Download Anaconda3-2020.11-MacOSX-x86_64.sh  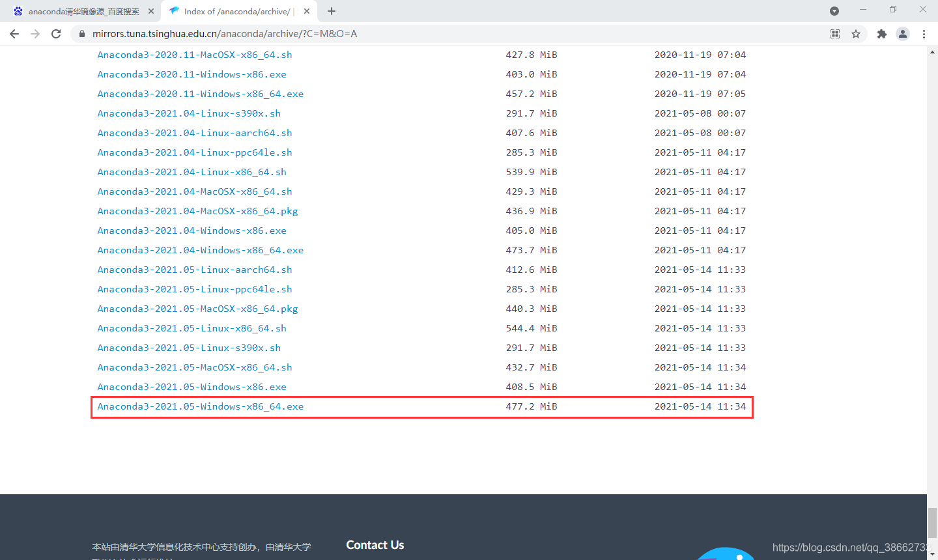(195, 55)
